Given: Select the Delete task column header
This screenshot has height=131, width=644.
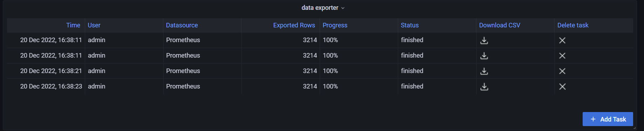Looking at the screenshot, I should pyautogui.click(x=573, y=25).
